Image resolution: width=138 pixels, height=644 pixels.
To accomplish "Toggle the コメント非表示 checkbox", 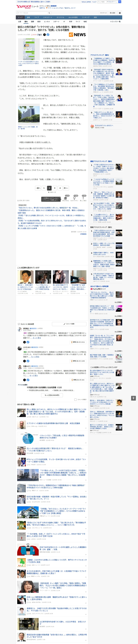I will 75,399.
